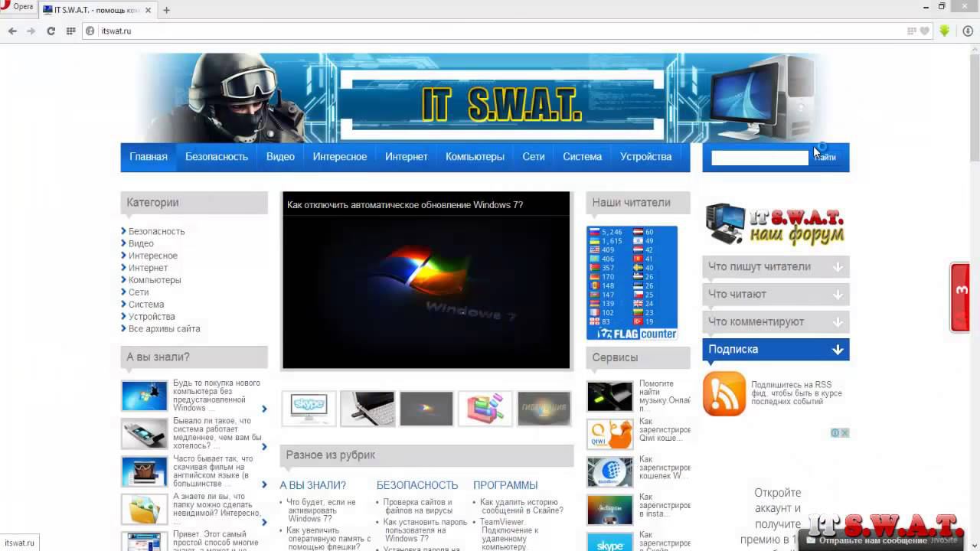Open arrow next to English film tip
The image size is (980, 551).
(264, 484)
